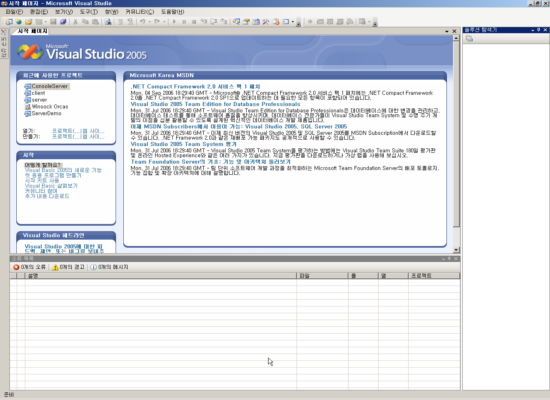Open the start page active files dropdown
The image size is (550, 400).
pos(447,31)
